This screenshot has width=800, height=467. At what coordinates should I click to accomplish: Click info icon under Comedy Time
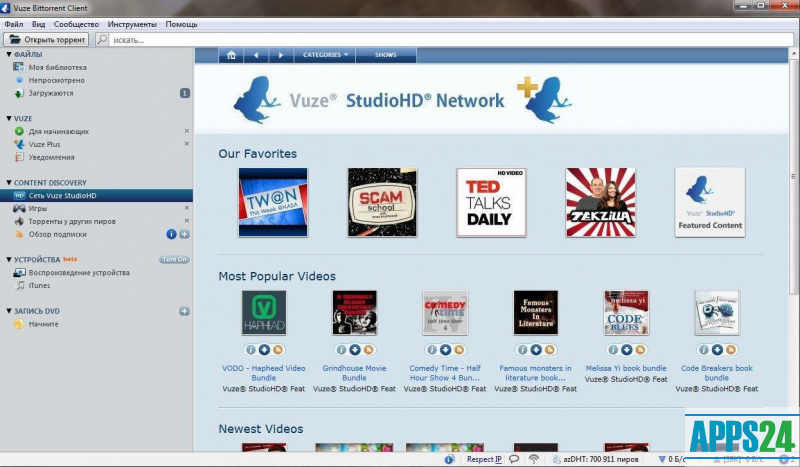(x=432, y=350)
